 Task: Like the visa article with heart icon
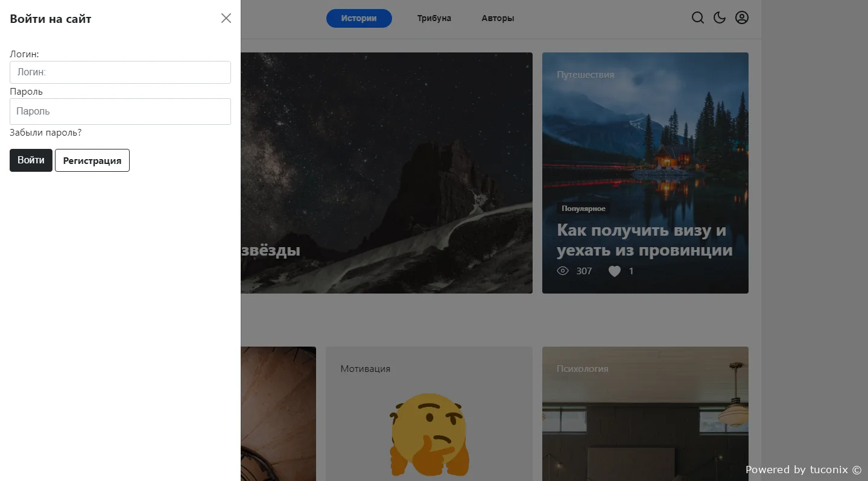point(614,271)
